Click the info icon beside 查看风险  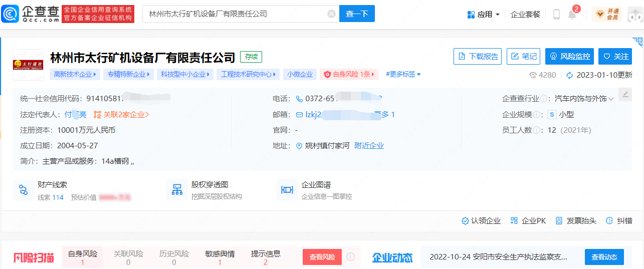coord(350,257)
